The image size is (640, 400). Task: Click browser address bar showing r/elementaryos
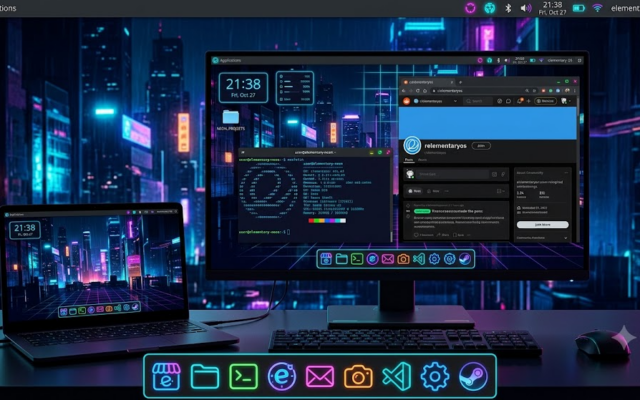pos(484,91)
